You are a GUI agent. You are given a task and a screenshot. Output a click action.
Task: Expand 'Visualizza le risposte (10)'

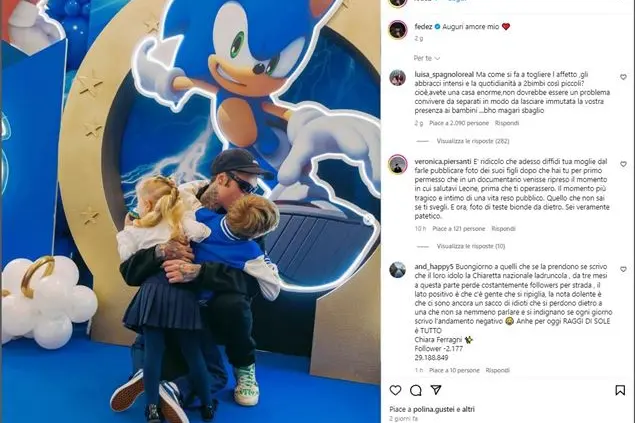click(471, 246)
